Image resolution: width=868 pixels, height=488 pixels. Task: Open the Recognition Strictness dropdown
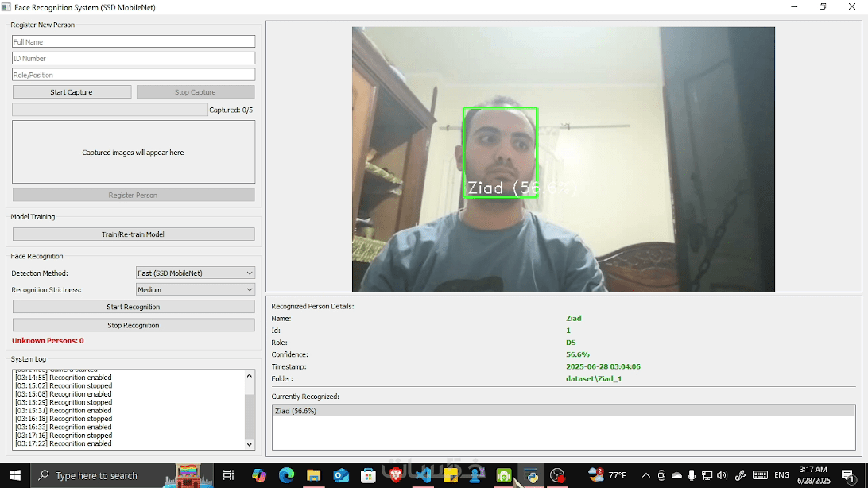point(195,289)
